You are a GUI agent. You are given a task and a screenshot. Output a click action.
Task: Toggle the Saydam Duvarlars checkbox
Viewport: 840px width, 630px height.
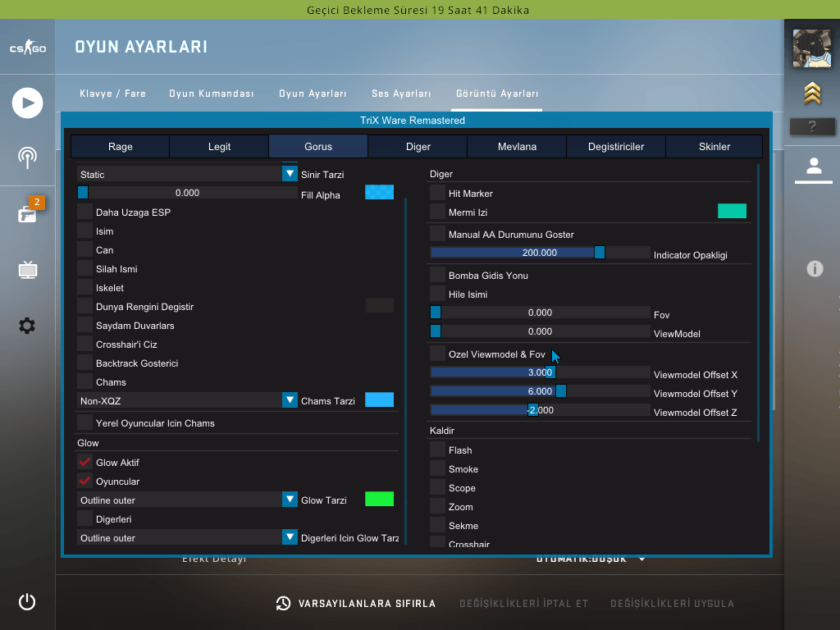point(84,325)
